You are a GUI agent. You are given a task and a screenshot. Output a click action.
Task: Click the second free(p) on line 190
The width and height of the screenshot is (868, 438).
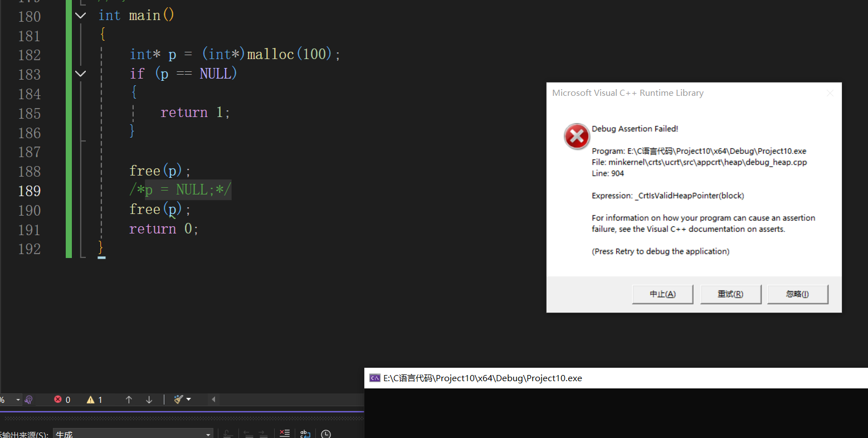(159, 210)
